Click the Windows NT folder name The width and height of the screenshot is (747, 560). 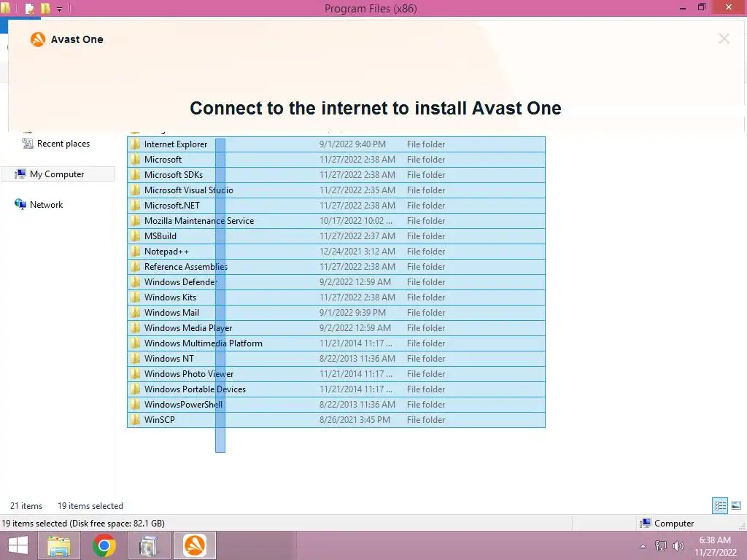[169, 358]
